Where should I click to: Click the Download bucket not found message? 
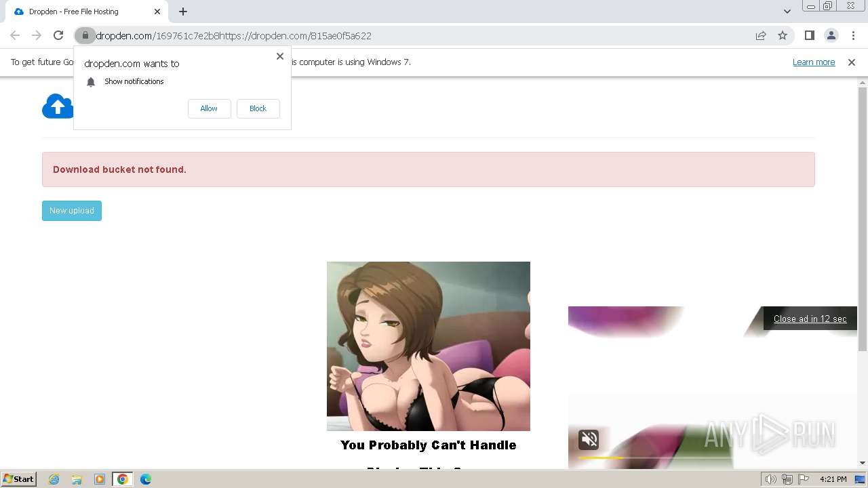tap(119, 169)
